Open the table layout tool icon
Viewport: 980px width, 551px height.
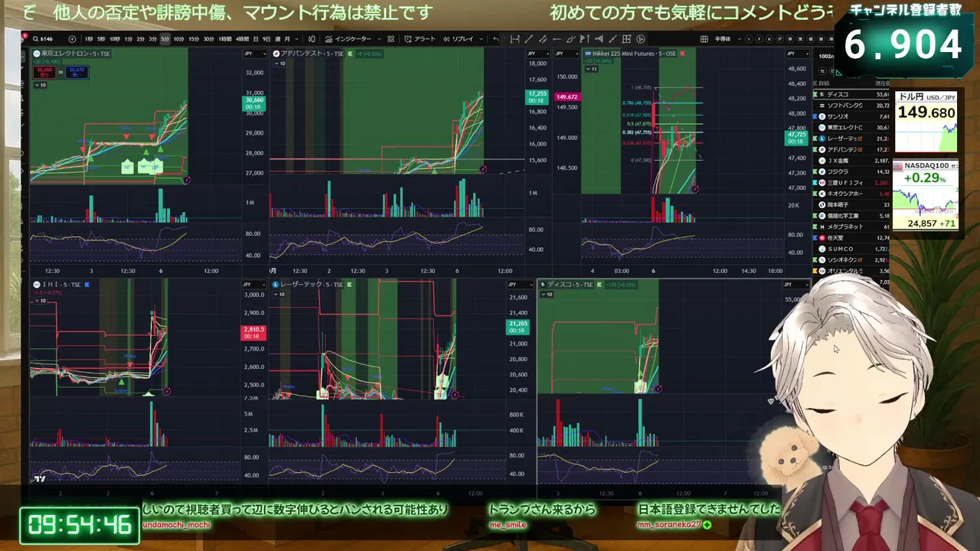tap(626, 39)
